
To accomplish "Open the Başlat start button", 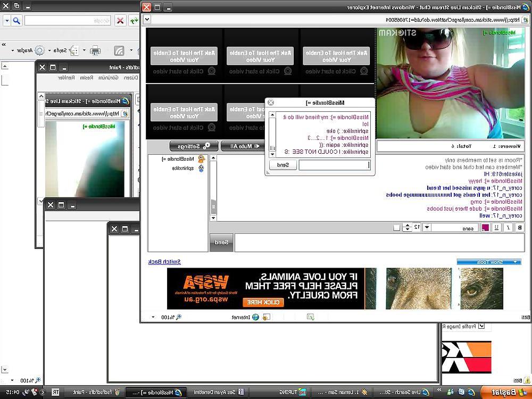I will (506, 392).
